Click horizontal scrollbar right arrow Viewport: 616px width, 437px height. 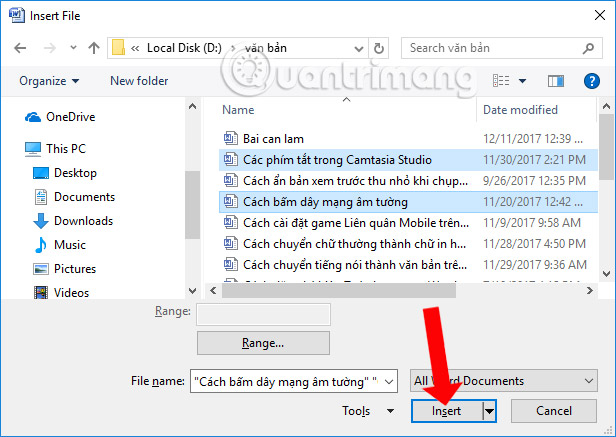pos(590,291)
